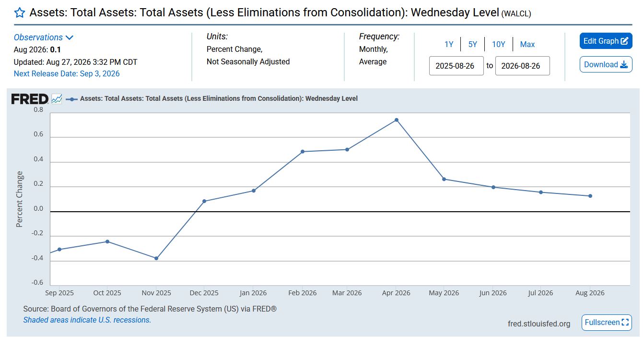Click the series legend line marker

[71, 99]
